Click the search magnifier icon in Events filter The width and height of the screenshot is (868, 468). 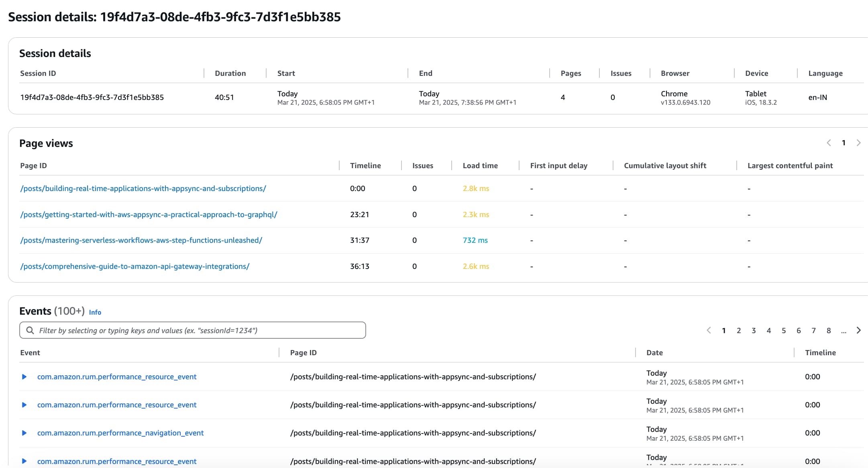click(x=30, y=330)
